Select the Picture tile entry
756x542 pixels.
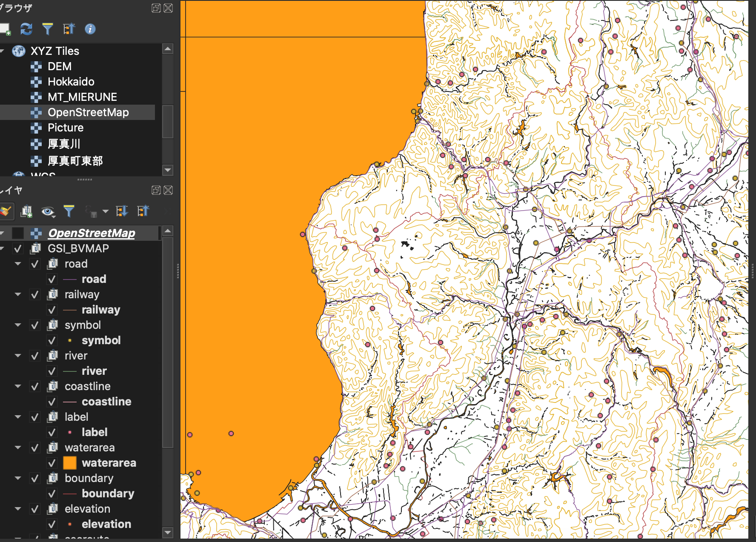66,128
